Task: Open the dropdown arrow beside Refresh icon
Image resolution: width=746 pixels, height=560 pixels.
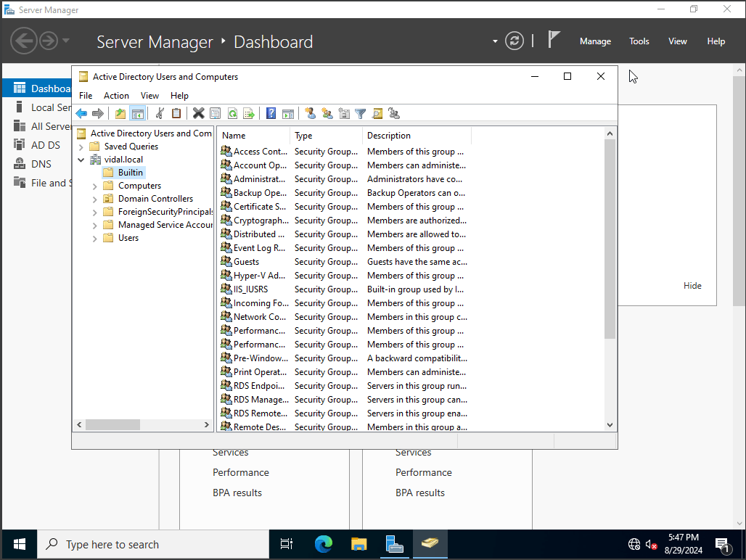Action: click(495, 41)
